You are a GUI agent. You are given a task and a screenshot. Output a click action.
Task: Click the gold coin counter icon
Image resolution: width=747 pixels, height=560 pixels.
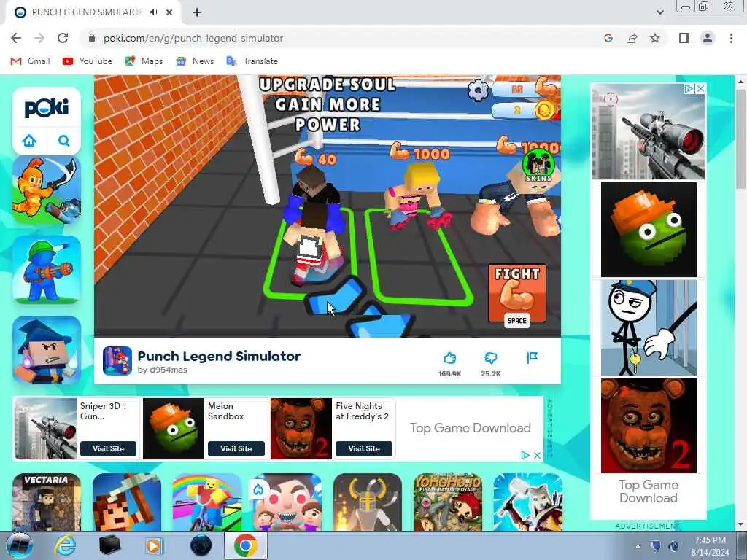click(x=544, y=111)
